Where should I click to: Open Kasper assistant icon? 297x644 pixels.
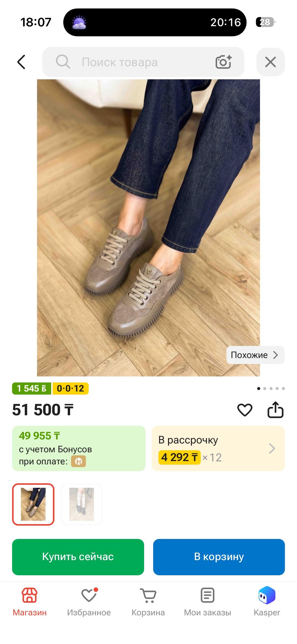pyautogui.click(x=267, y=595)
